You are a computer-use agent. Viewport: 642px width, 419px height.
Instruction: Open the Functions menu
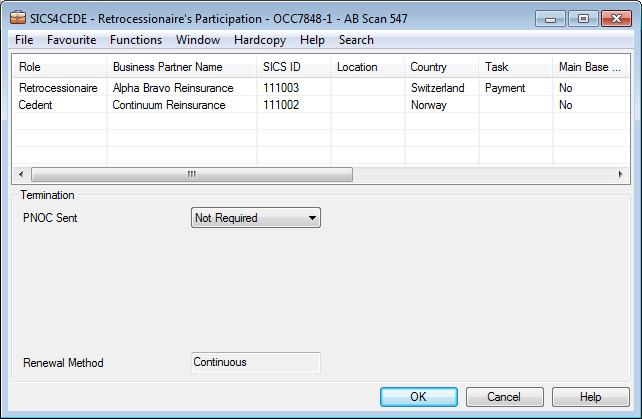[136, 40]
